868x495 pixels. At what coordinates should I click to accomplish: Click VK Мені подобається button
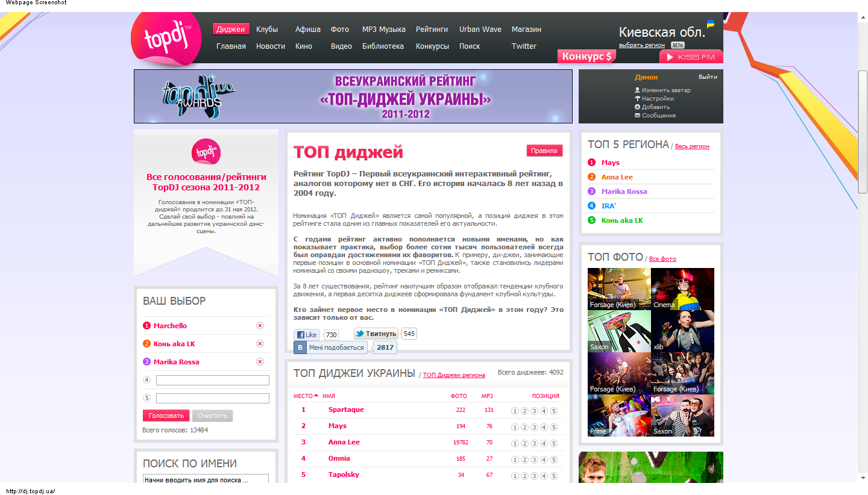330,347
